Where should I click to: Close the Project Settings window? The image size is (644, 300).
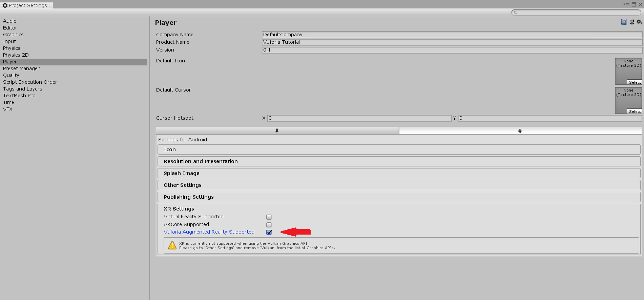(640, 4)
